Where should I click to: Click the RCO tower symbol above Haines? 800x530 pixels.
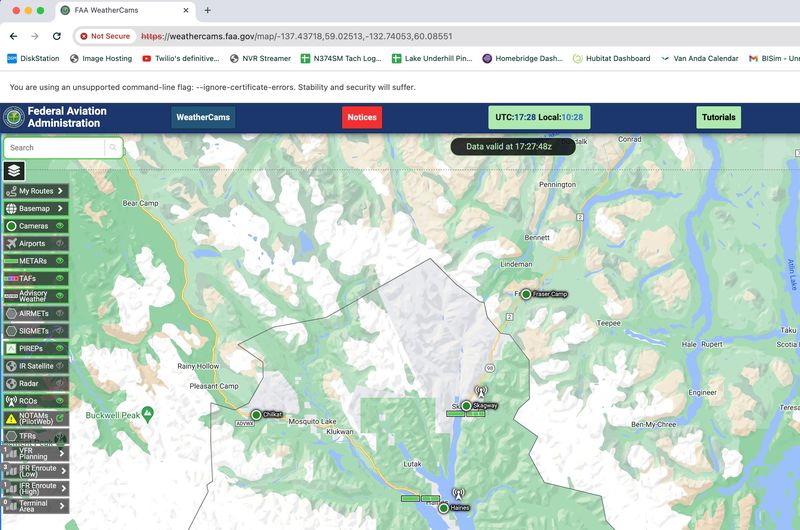(458, 494)
